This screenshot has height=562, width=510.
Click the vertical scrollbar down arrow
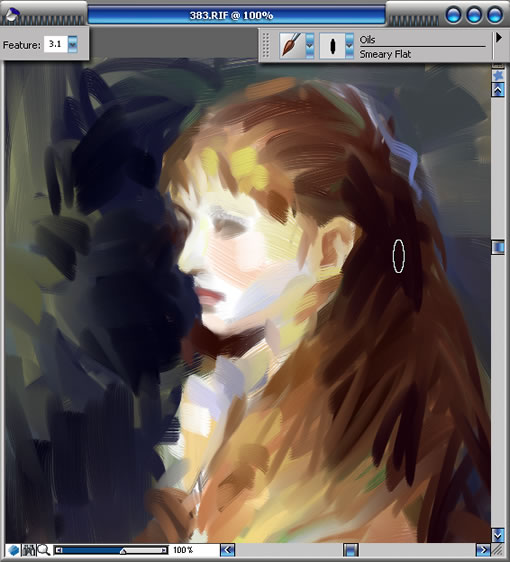tap(498, 535)
